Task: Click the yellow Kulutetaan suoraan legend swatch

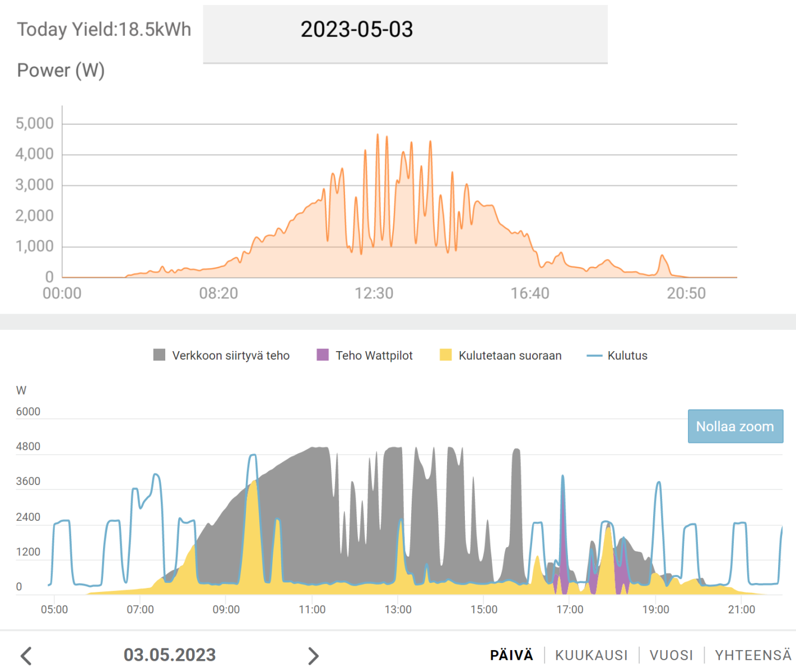Action: 446,355
